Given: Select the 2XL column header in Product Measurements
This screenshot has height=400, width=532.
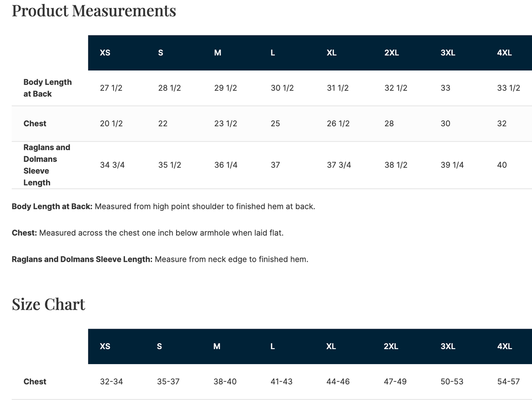Looking at the screenshot, I should tap(391, 53).
